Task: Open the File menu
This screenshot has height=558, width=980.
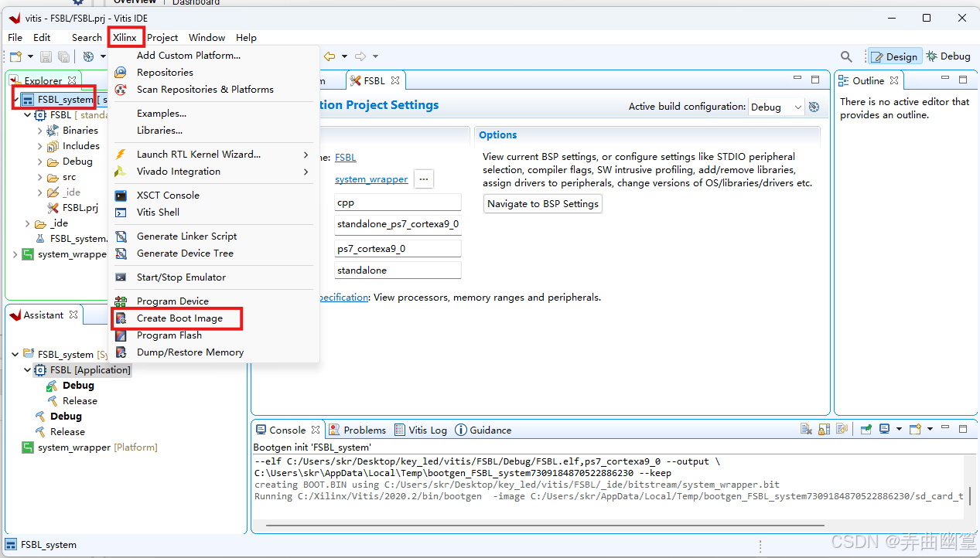Action: (15, 37)
